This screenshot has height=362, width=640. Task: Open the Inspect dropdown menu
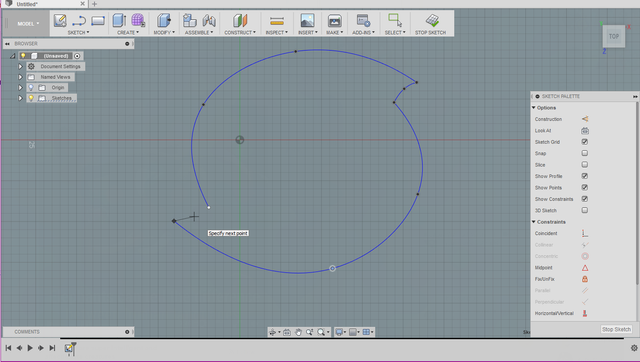pos(277,33)
